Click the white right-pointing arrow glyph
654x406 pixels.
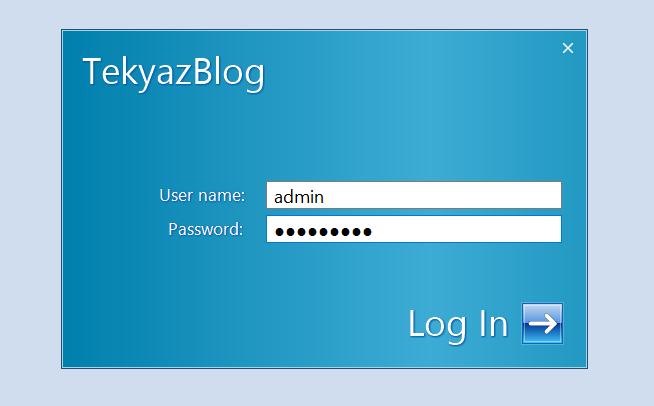coord(542,323)
